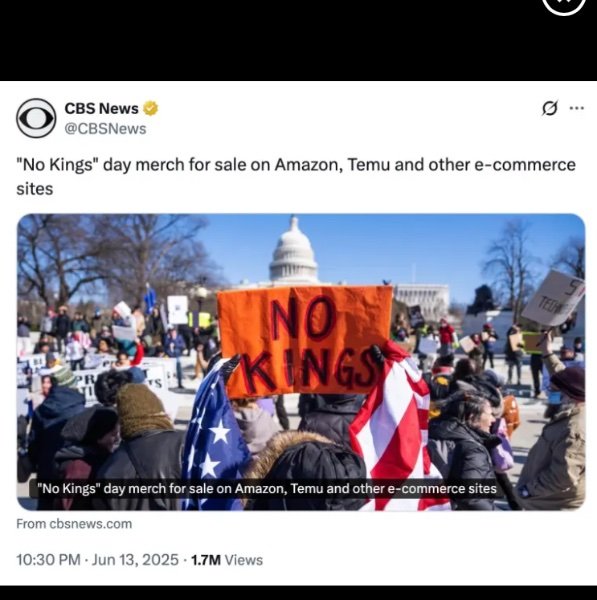View the 1.7M Views analytics
The height and width of the screenshot is (600, 597).
227,560
